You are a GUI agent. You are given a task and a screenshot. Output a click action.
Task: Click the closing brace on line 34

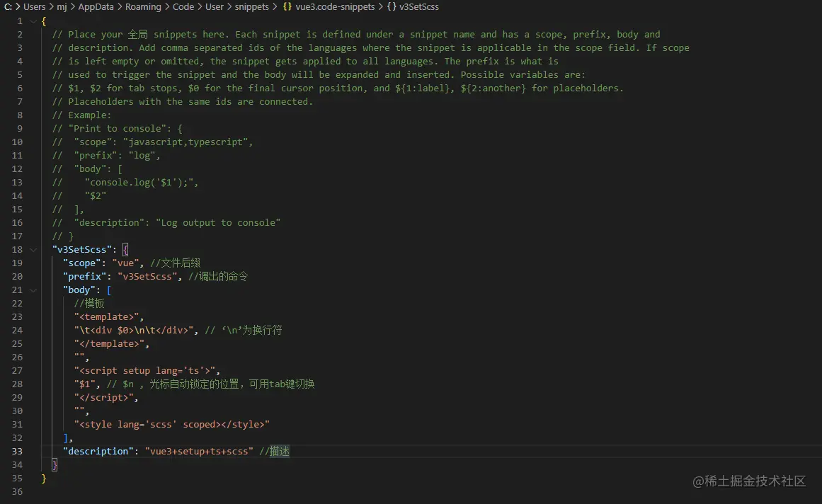click(x=55, y=464)
